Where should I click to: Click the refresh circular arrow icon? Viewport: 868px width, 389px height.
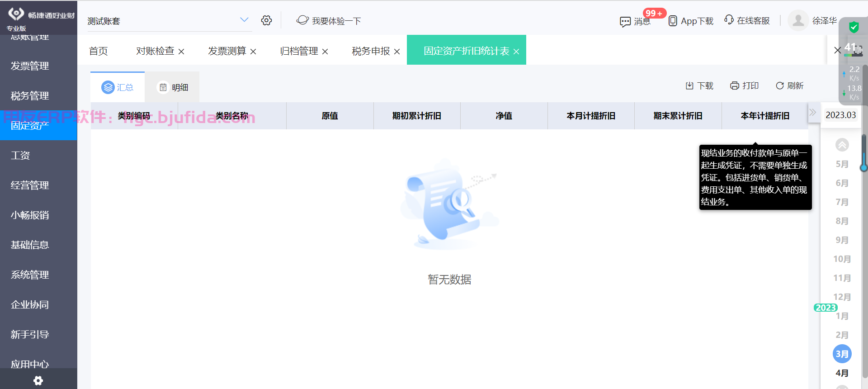[780, 85]
